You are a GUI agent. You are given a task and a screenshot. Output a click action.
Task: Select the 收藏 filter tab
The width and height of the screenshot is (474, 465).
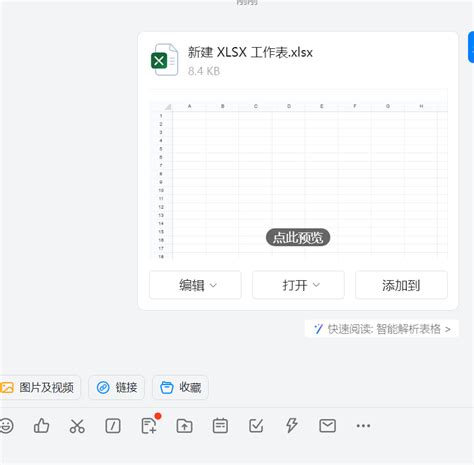coord(180,387)
